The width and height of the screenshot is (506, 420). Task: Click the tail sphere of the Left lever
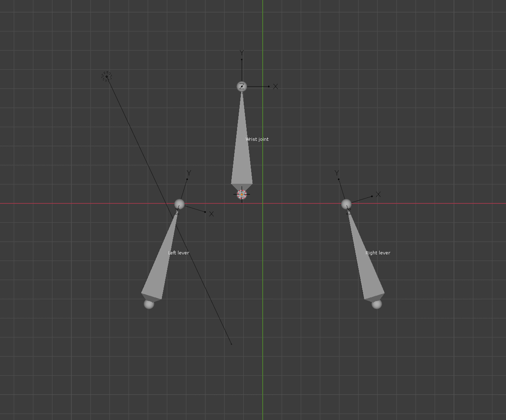[x=149, y=304]
